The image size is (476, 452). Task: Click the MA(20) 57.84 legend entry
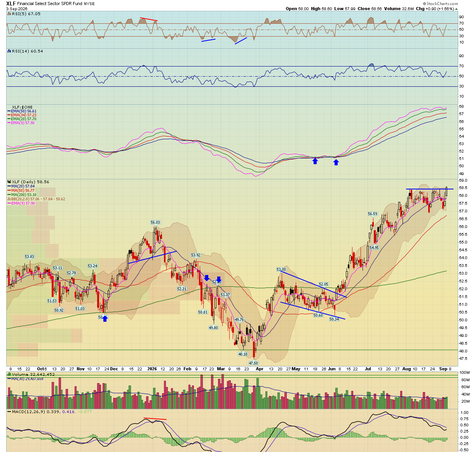[x=23, y=186]
